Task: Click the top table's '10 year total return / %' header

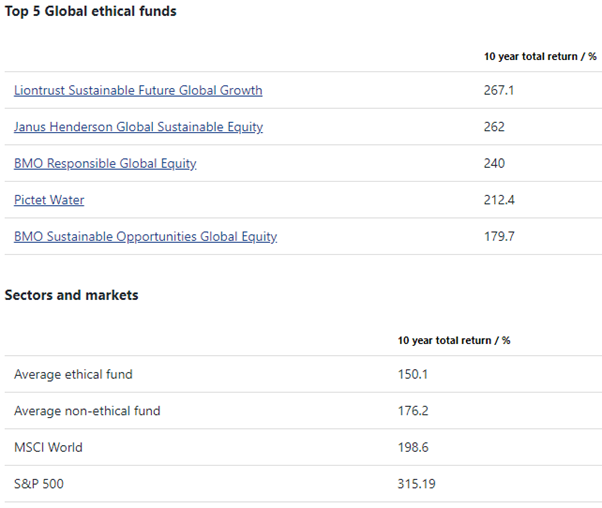Action: click(x=540, y=56)
